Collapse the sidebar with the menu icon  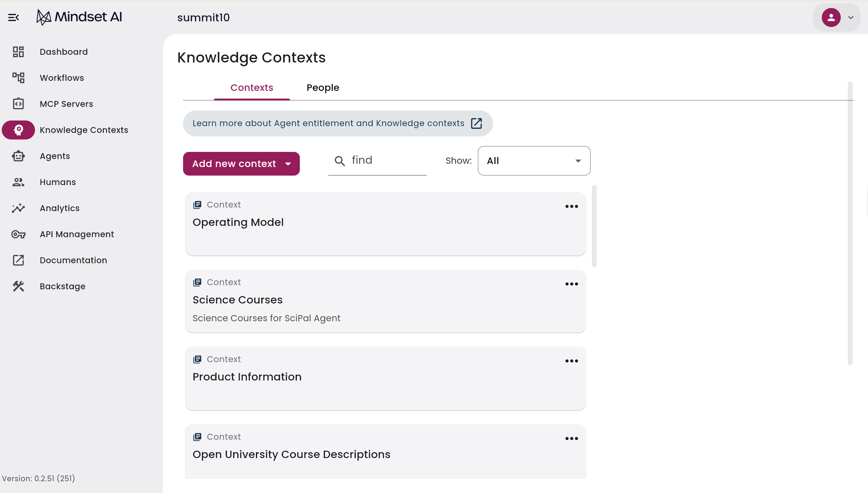point(14,17)
